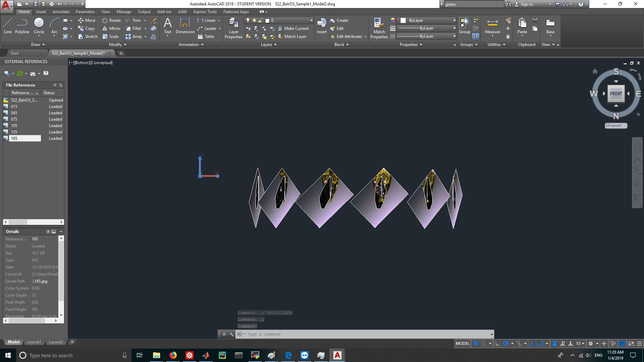Click the Group tool
This screenshot has height=362, width=644.
tap(465, 26)
